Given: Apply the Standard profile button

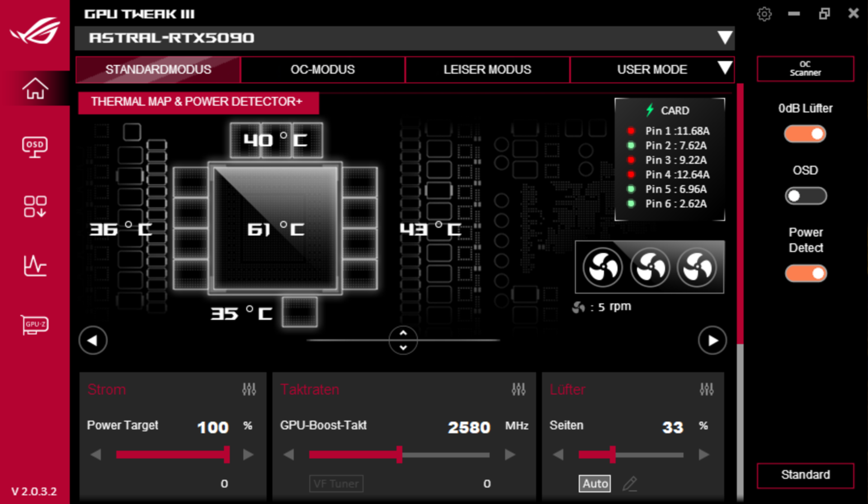Looking at the screenshot, I should pyautogui.click(x=805, y=475).
